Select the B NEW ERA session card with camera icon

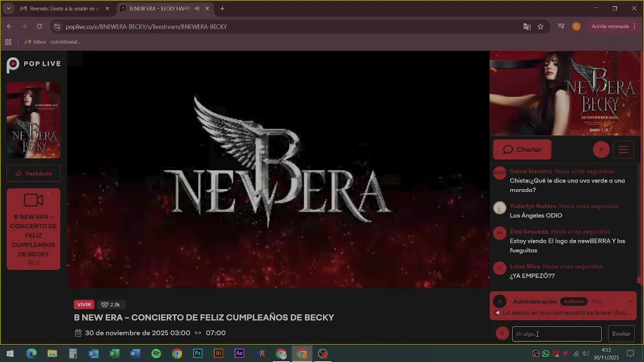point(33,229)
